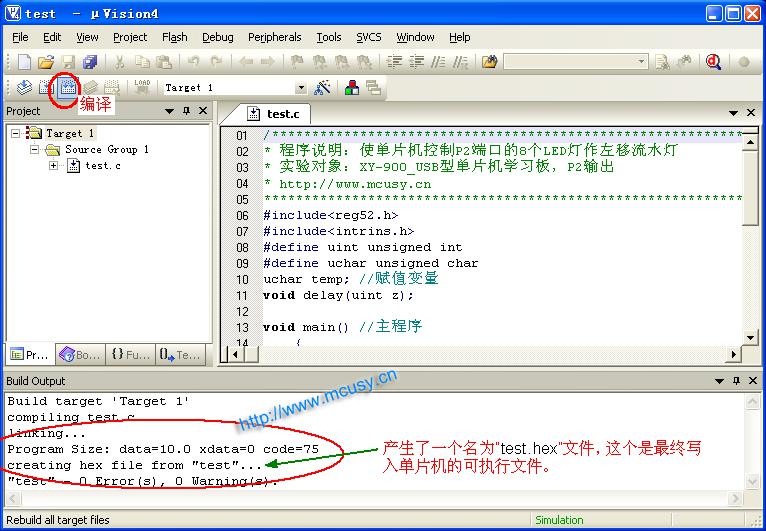Viewport: 766px width, 531px height.
Task: Cut selection with the scissors icon
Action: pyautogui.click(x=120, y=62)
